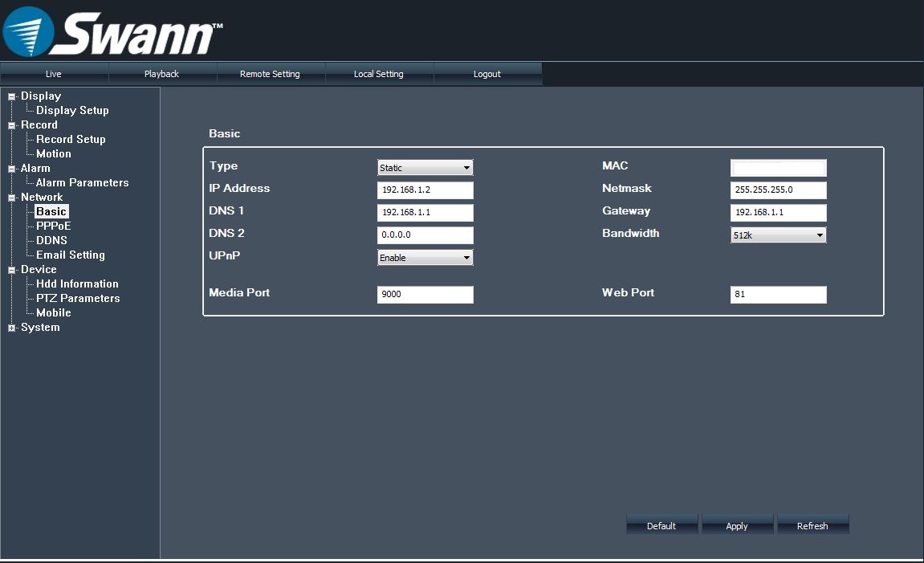Click the Netmask field
Screen dimensions: 924x563
pyautogui.click(x=778, y=190)
